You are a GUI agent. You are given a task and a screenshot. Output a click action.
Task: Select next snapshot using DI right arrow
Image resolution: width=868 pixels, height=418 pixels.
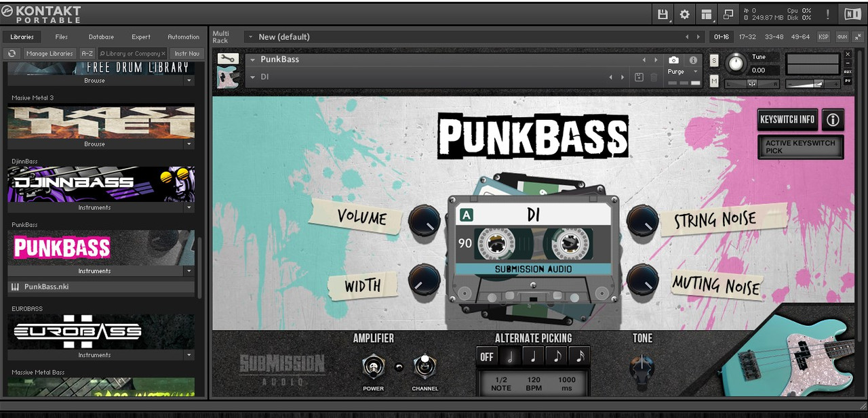pyautogui.click(x=623, y=77)
